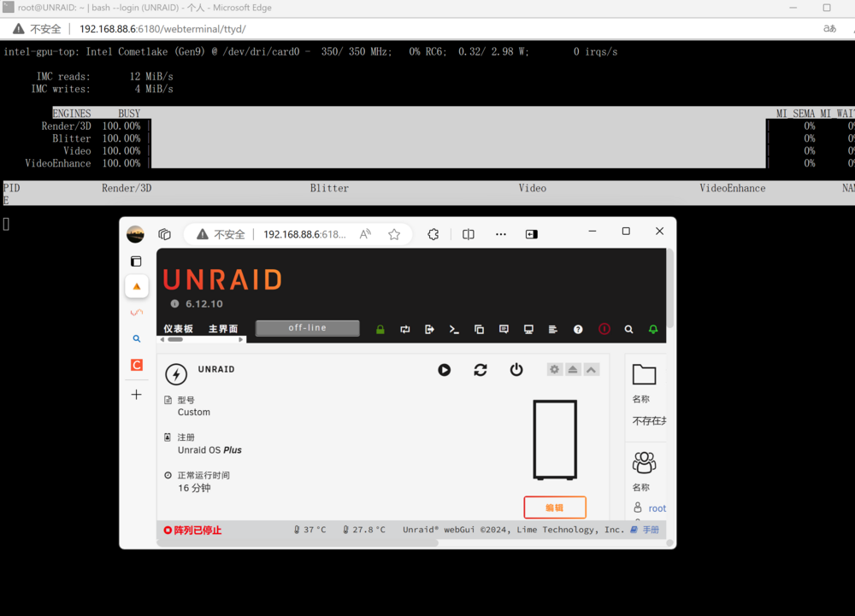Click the terminal window address bar URL
The image size is (855, 616).
(x=162, y=29)
